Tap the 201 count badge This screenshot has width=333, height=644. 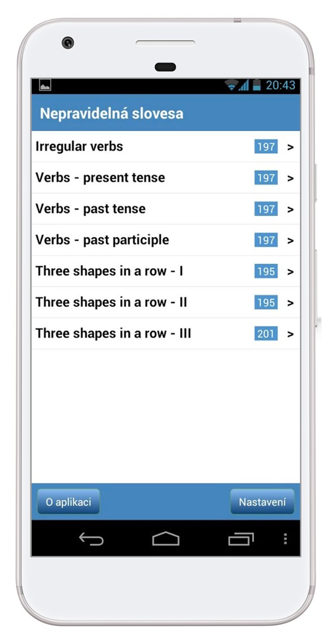tap(266, 333)
